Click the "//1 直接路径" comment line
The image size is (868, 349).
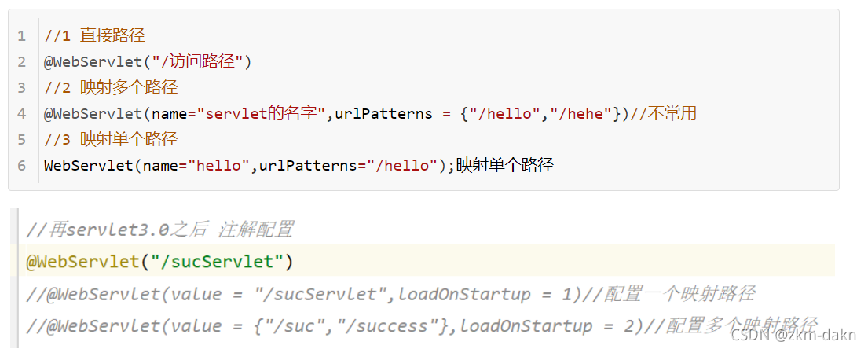coord(94,35)
